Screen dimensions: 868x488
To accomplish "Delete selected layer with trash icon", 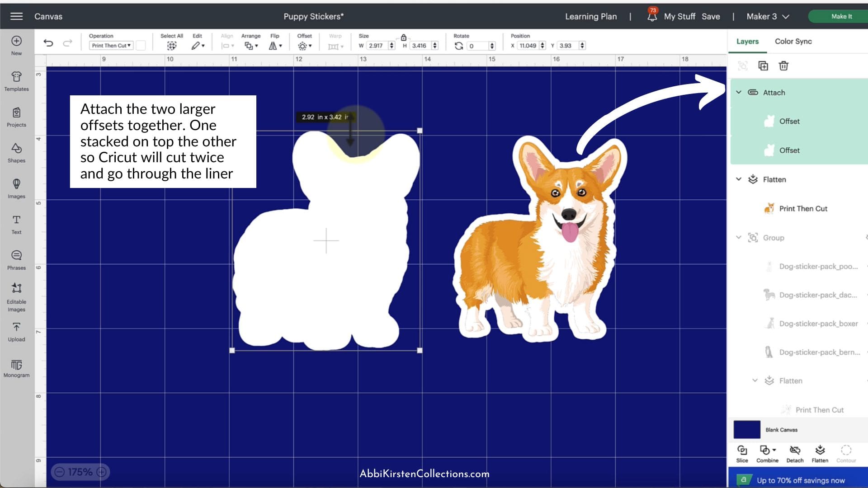I will tap(783, 66).
